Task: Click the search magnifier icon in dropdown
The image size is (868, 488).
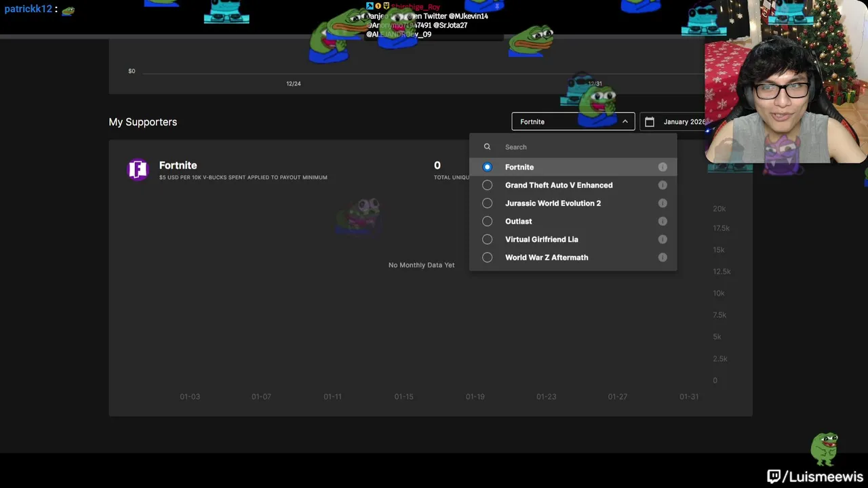Action: 487,146
